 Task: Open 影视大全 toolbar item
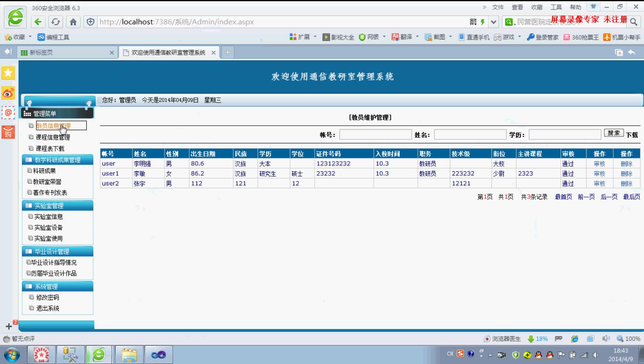(x=338, y=37)
